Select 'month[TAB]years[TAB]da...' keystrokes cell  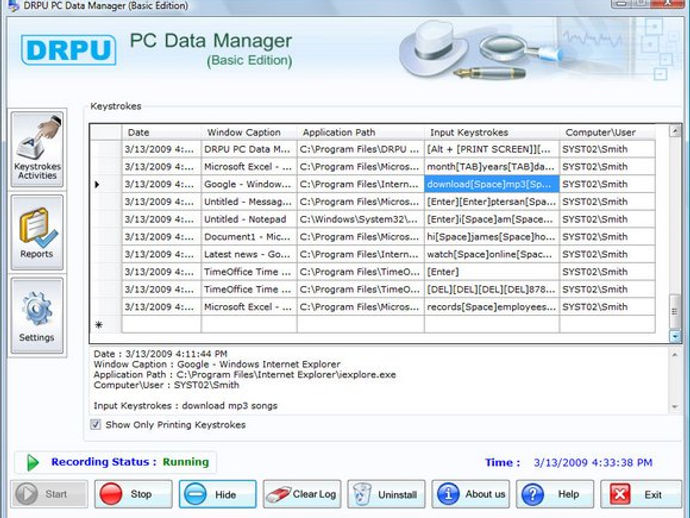coord(492,167)
